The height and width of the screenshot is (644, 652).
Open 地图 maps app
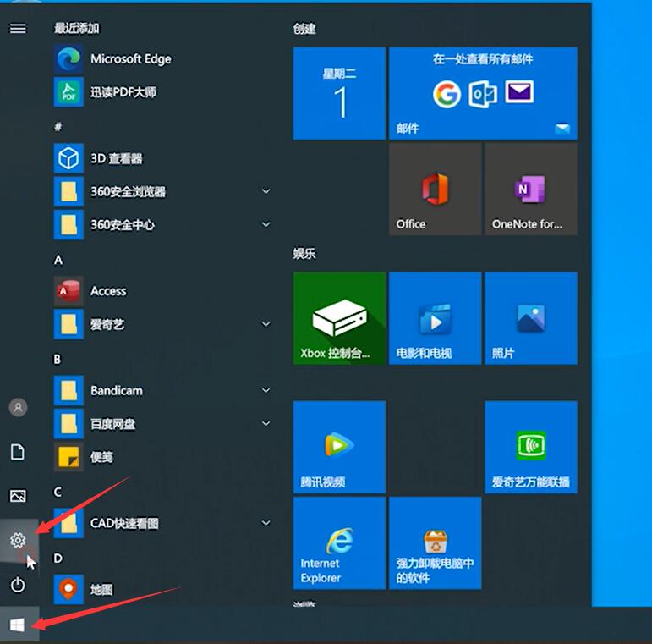coord(162,590)
